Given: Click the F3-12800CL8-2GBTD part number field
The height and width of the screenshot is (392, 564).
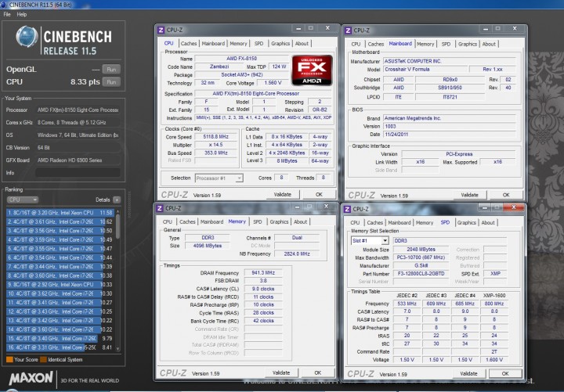Looking at the screenshot, I should point(421,274).
